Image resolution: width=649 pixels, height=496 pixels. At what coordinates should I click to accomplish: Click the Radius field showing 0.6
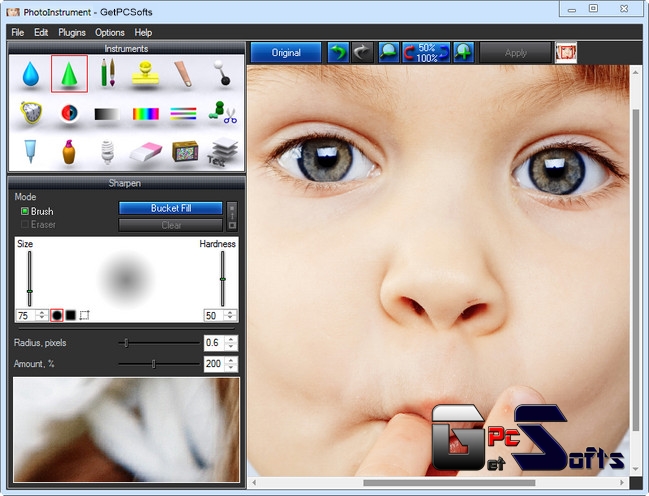215,343
